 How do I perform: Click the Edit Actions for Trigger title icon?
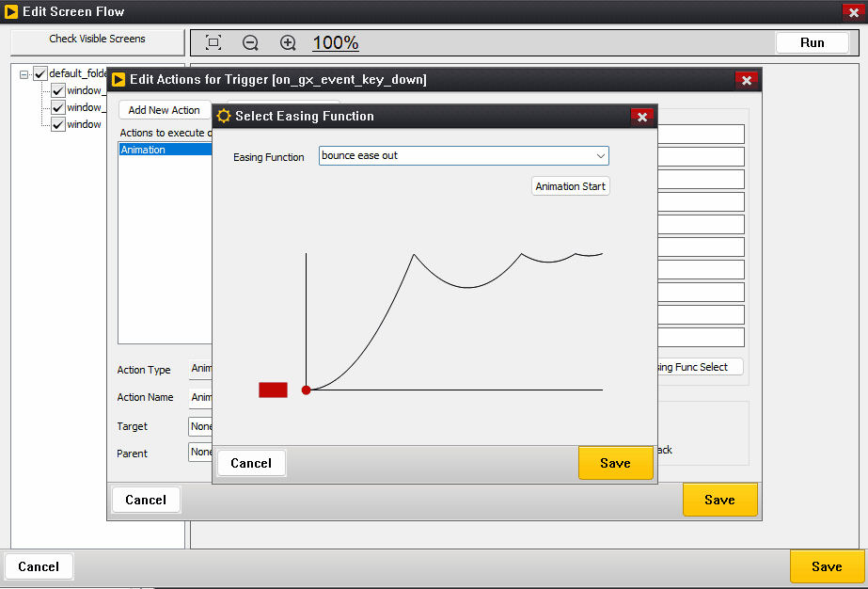pos(118,80)
